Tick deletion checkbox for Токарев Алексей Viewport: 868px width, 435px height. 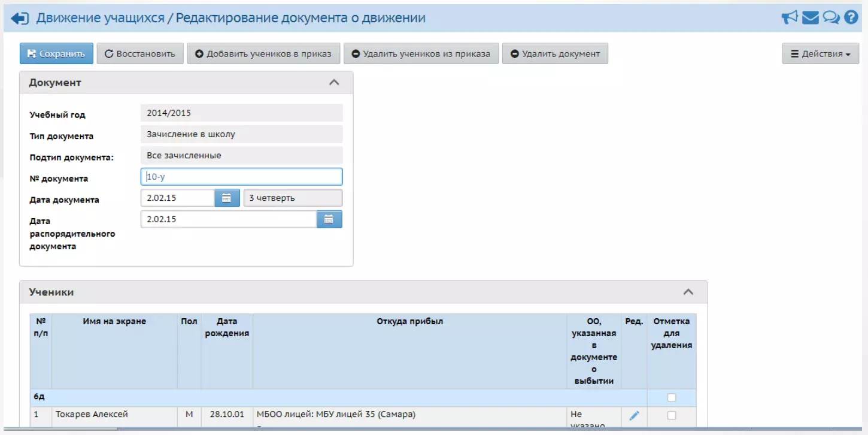click(672, 415)
